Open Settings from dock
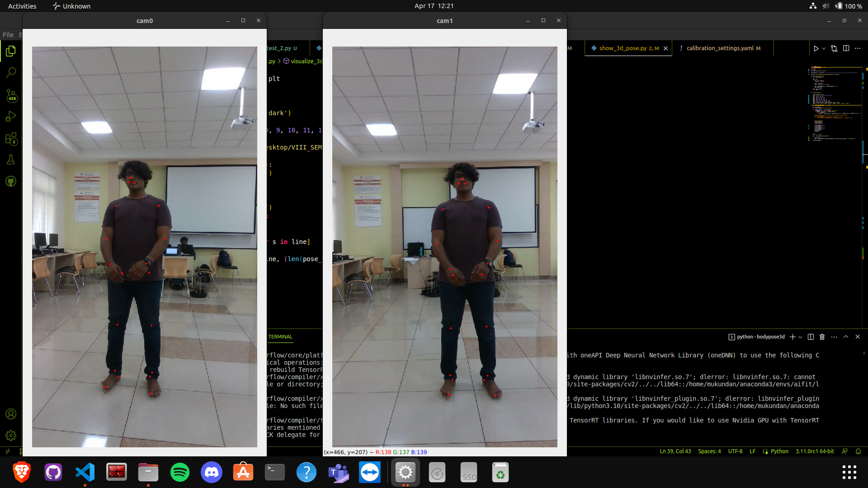 click(x=406, y=473)
